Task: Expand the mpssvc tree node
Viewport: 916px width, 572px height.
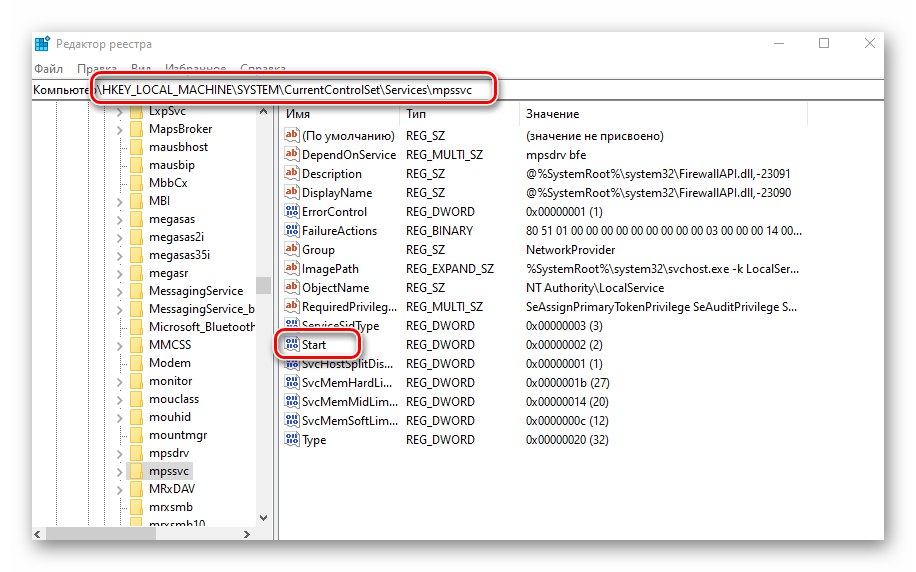Action: click(x=120, y=472)
